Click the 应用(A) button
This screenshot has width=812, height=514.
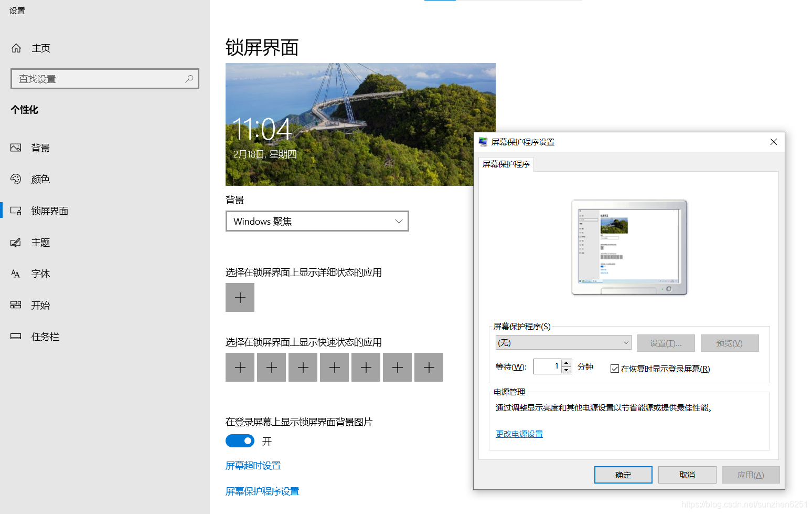(x=751, y=475)
